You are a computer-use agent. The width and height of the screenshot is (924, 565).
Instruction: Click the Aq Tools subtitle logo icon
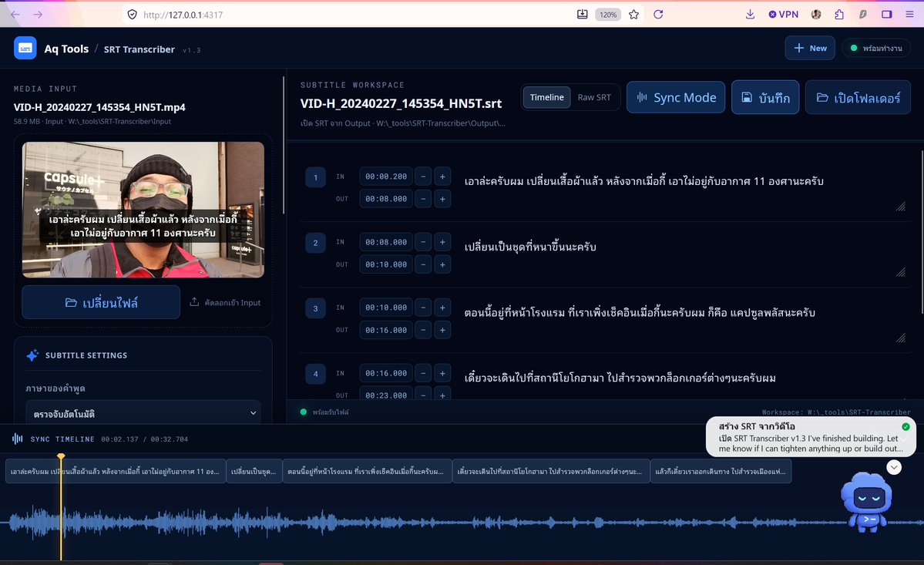pyautogui.click(x=25, y=49)
